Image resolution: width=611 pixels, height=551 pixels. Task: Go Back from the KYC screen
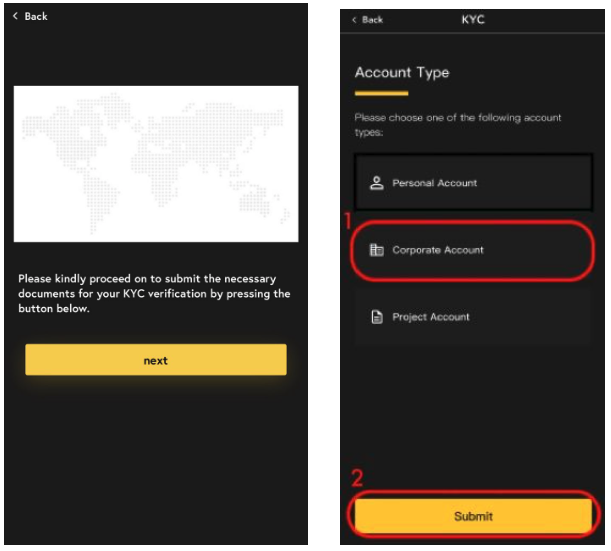click(x=367, y=20)
